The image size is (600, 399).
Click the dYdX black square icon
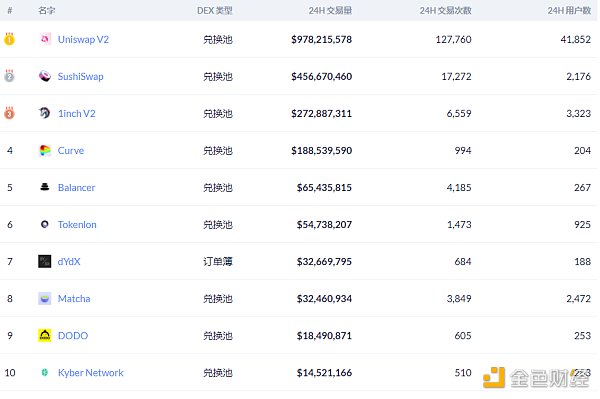(45, 261)
